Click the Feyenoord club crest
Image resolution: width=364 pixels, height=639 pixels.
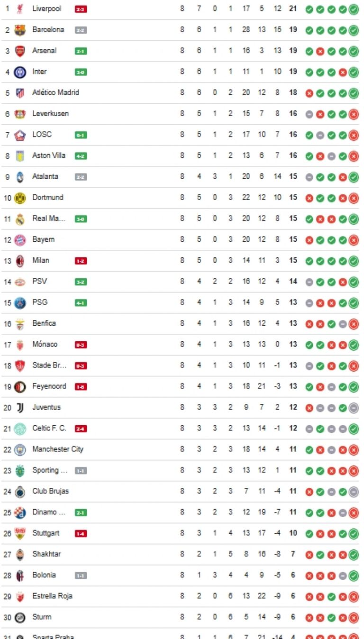(20, 386)
